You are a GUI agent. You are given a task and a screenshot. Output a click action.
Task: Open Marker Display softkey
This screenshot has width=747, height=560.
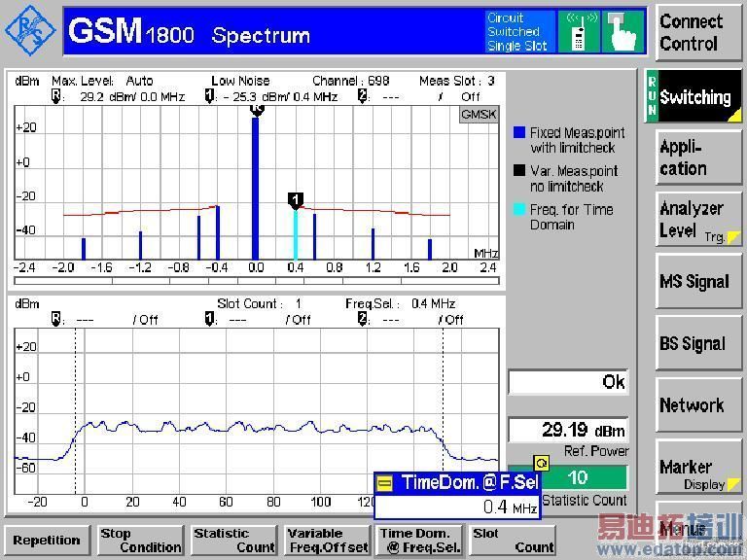pyautogui.click(x=698, y=467)
